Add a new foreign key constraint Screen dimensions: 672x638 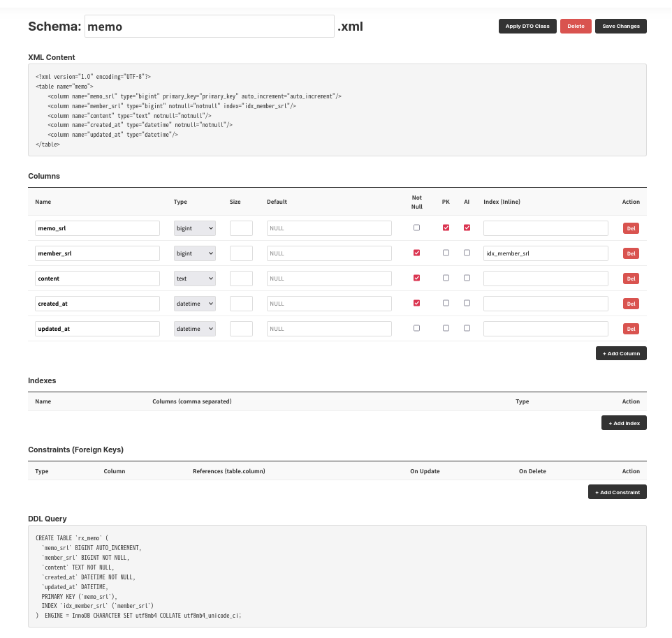[x=617, y=492]
